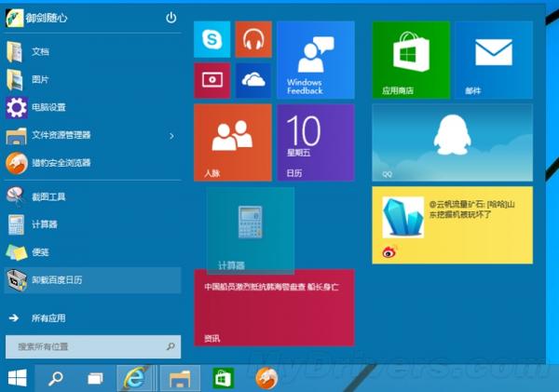Open the OneDrive cloud tile

(x=253, y=80)
